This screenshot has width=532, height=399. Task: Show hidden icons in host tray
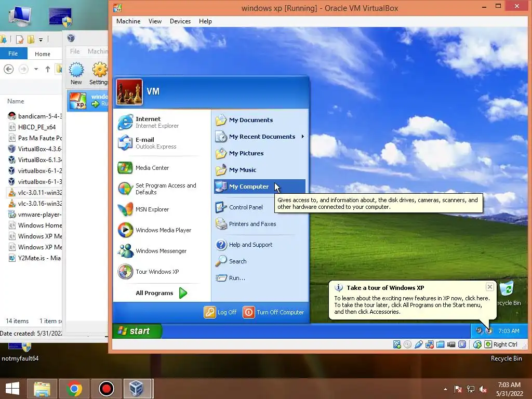[445, 389]
